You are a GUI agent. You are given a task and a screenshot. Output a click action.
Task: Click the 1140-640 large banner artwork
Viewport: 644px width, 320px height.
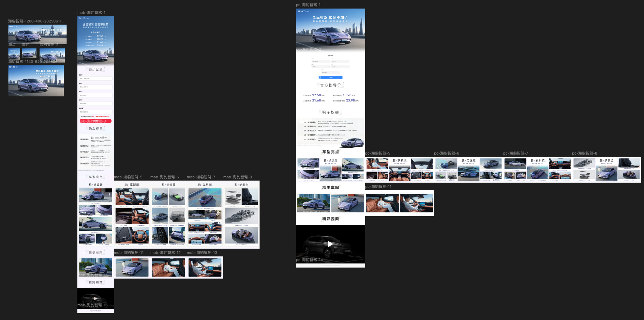click(x=36, y=81)
